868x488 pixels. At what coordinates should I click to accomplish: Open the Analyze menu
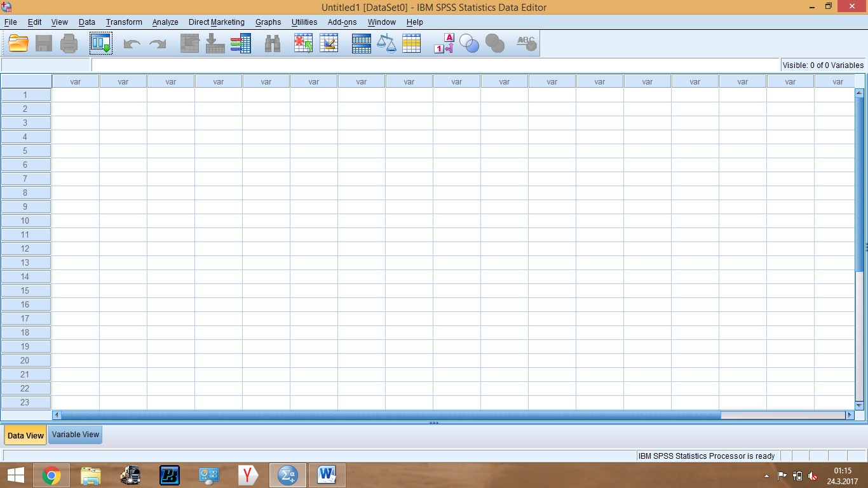[x=165, y=22]
